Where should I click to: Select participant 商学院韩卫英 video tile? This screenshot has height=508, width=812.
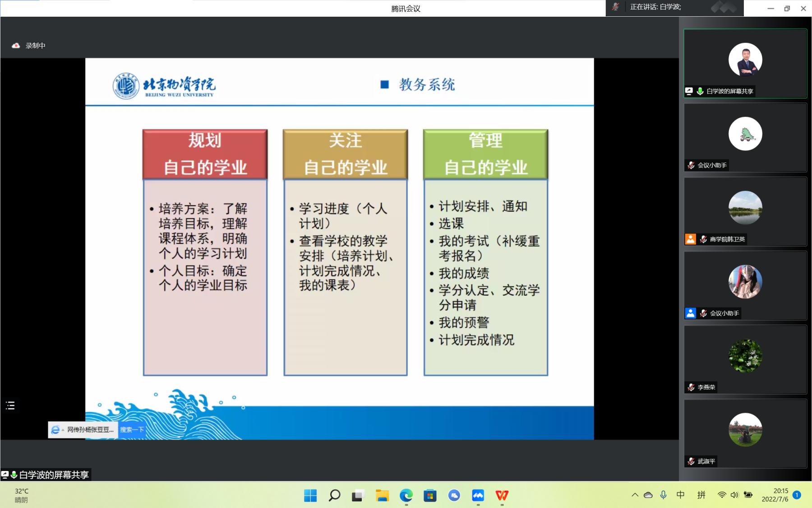[x=745, y=211]
